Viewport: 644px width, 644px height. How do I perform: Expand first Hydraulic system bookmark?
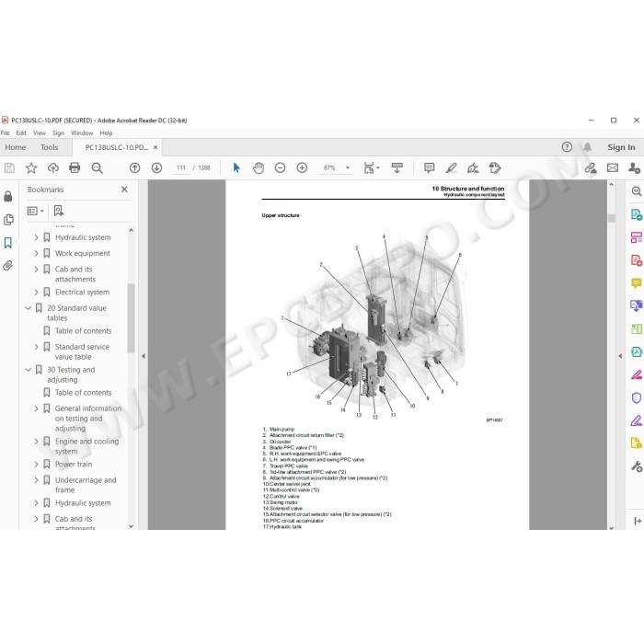point(37,237)
